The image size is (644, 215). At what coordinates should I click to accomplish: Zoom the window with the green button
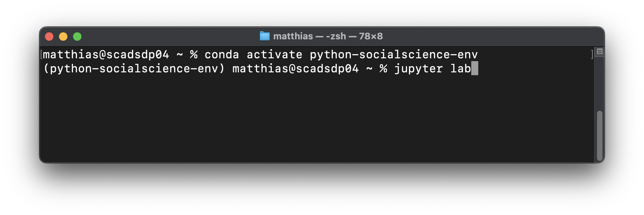(x=77, y=37)
